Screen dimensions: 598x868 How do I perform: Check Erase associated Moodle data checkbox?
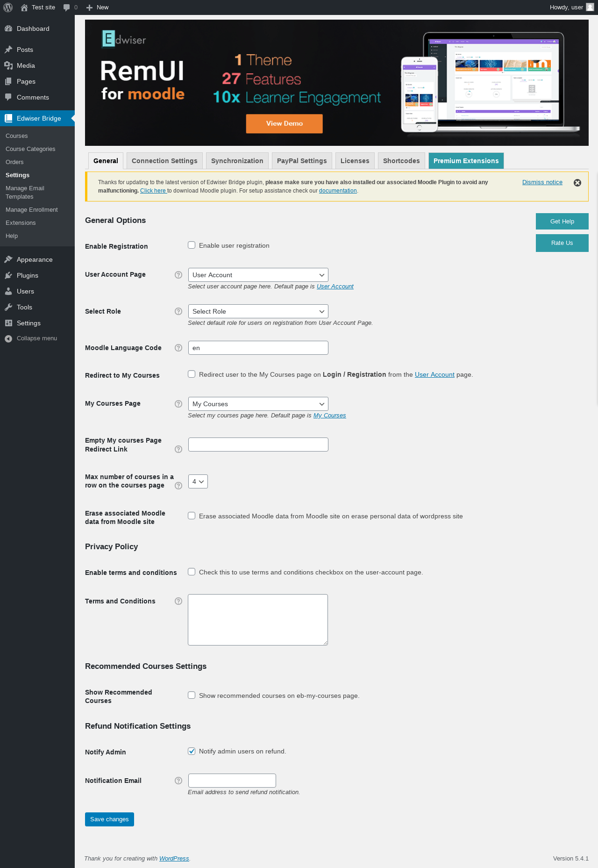point(192,516)
